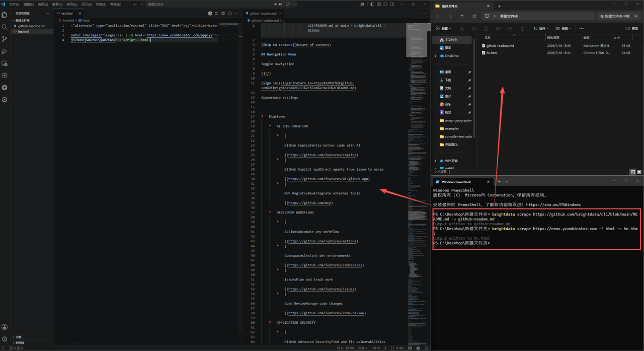The width and height of the screenshot is (644, 351).
Task: Open the Explorer view in VS Code activity bar
Action: [5, 15]
